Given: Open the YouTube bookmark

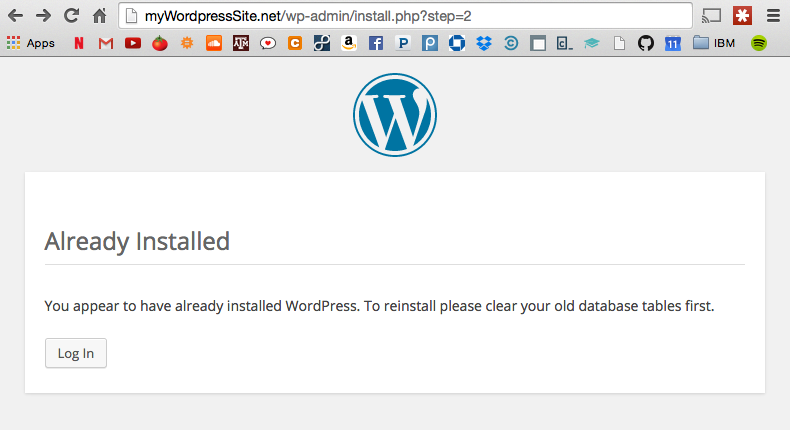Looking at the screenshot, I should click(x=133, y=43).
